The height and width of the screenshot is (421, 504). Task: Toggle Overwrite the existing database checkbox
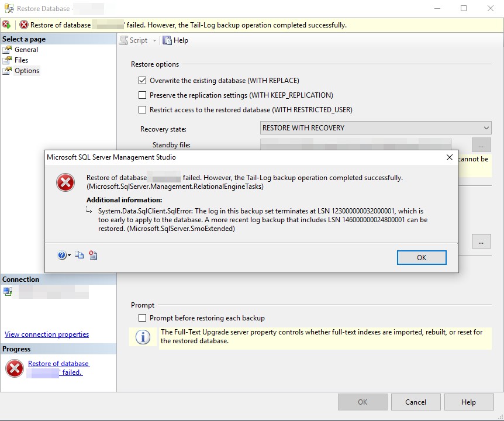pyautogui.click(x=142, y=80)
